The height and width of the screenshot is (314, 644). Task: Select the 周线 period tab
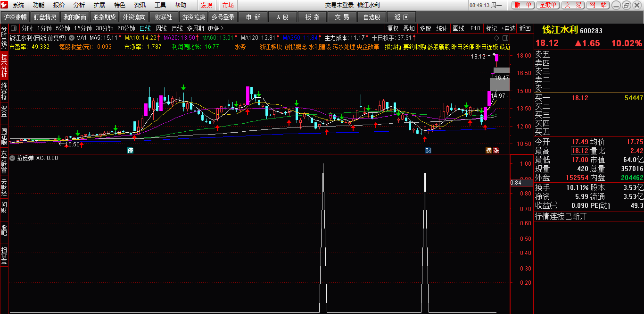coord(161,28)
